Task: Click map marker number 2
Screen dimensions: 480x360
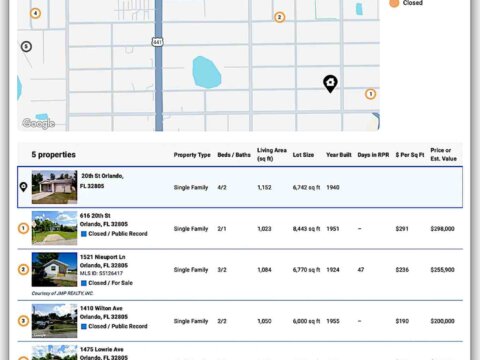Action: click(x=279, y=17)
